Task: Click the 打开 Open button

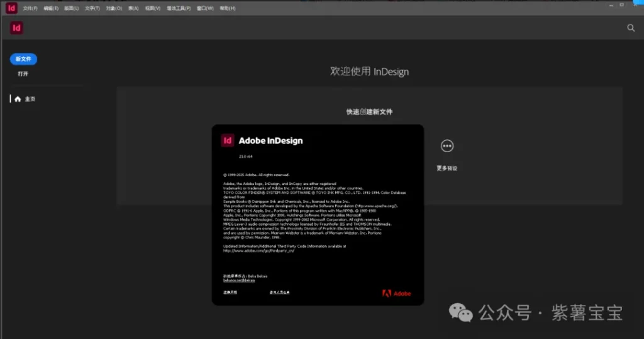Action: 23,74
